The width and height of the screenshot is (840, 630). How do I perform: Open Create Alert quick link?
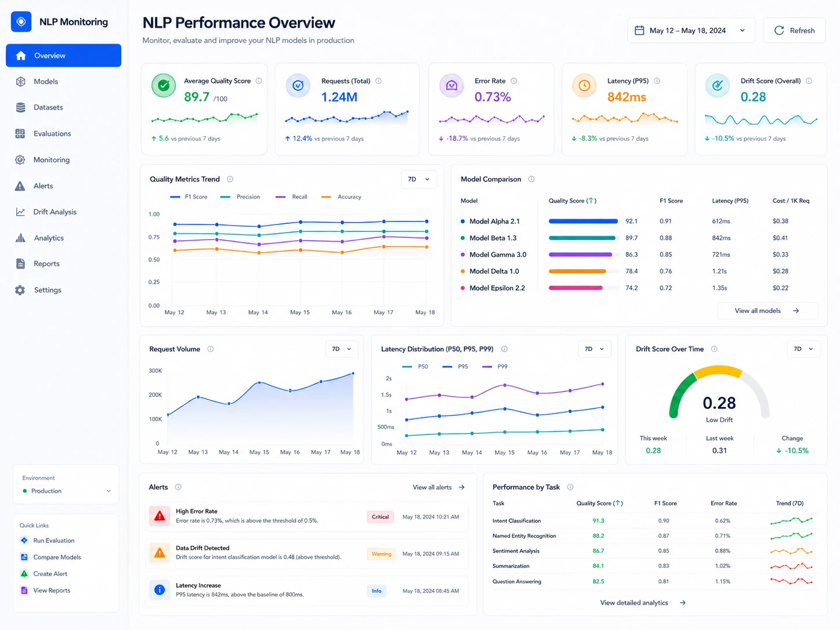(x=44, y=574)
